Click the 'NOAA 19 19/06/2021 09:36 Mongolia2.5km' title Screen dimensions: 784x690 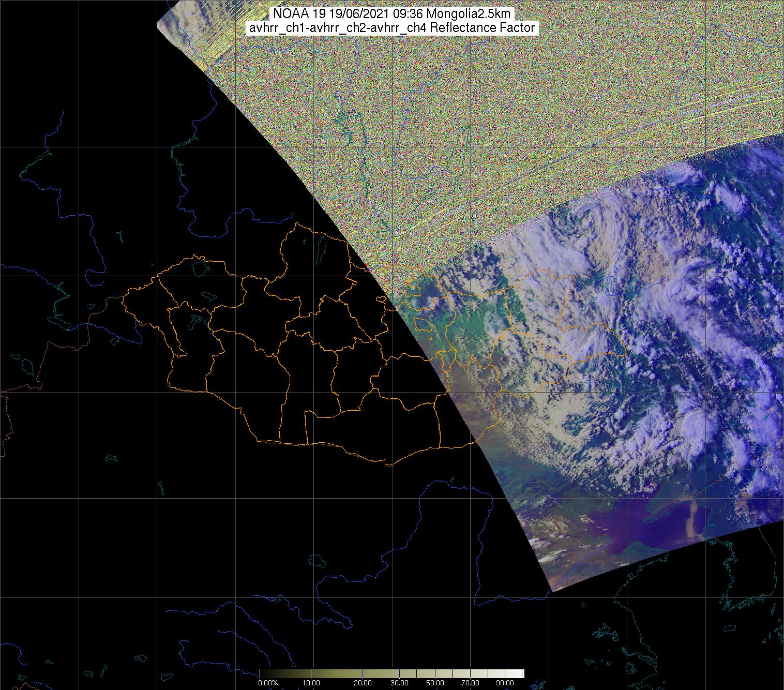pyautogui.click(x=391, y=14)
